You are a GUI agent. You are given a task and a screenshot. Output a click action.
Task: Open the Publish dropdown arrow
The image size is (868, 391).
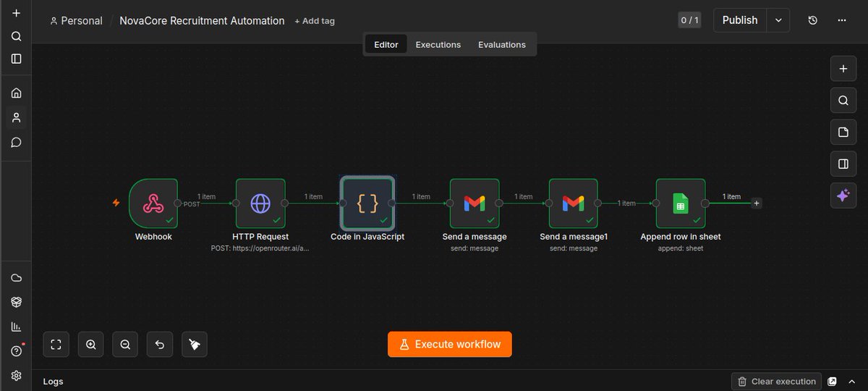(778, 20)
